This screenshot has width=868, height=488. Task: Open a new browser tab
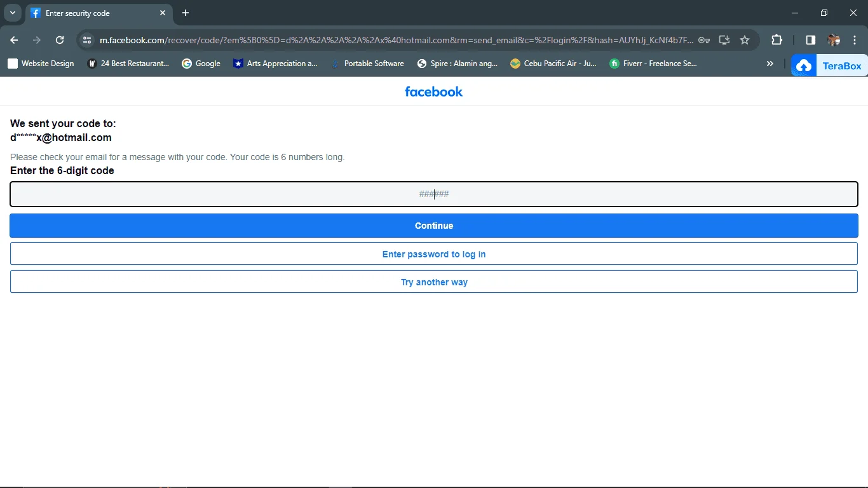click(186, 13)
